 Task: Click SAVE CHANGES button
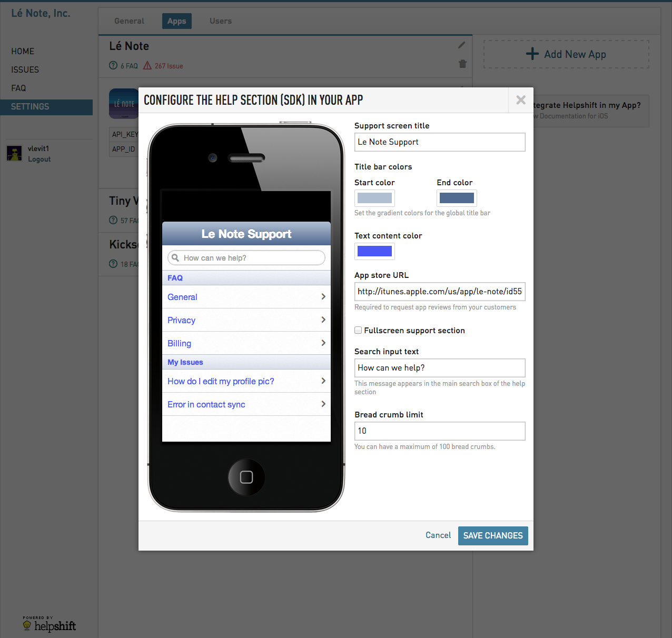(x=493, y=536)
